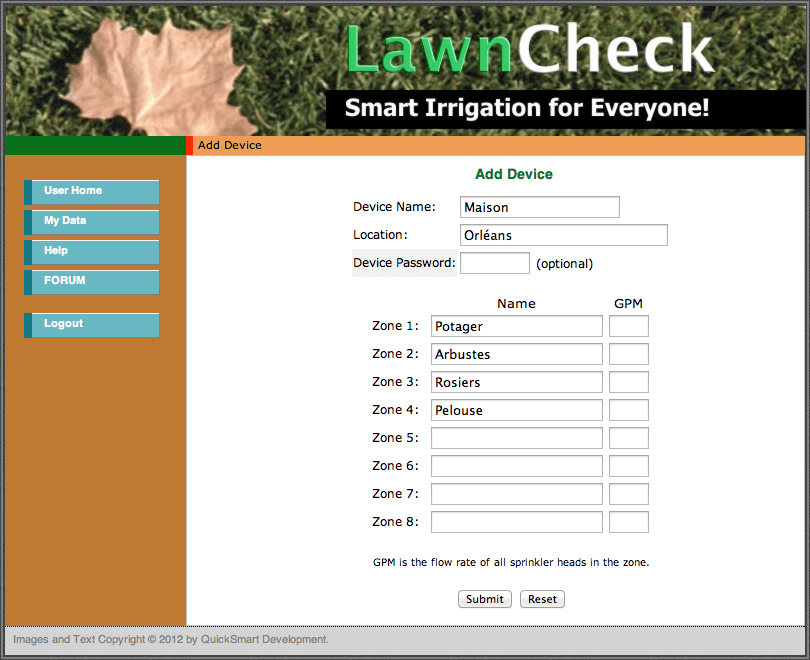Click the Zone 3 GPM box
810x660 pixels.
pyautogui.click(x=629, y=382)
